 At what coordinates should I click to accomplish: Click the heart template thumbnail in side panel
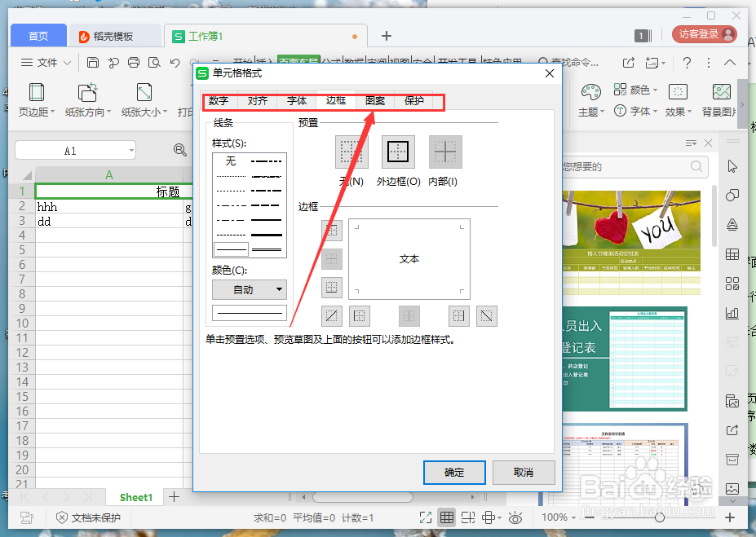coord(631,243)
